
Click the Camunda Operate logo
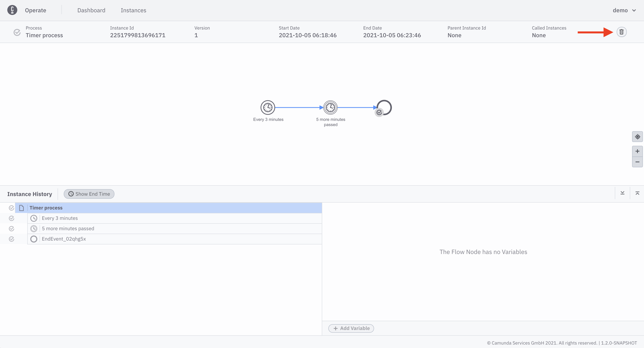(12, 10)
